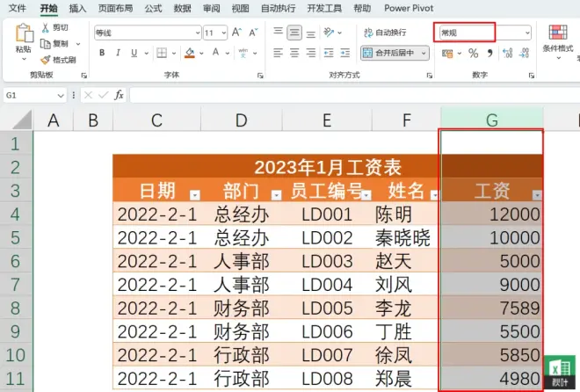The width and height of the screenshot is (580, 392).
Task: Click Merge & Center (合并后居中)
Action: [390, 53]
